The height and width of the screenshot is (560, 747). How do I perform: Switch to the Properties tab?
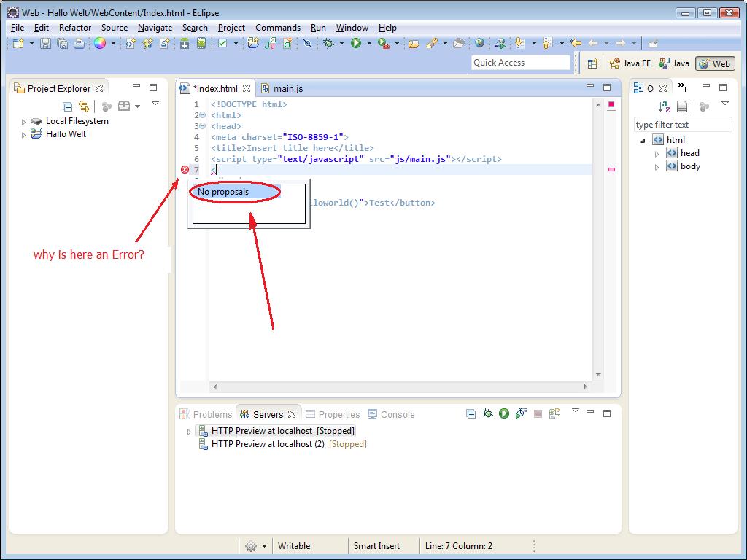coord(333,414)
